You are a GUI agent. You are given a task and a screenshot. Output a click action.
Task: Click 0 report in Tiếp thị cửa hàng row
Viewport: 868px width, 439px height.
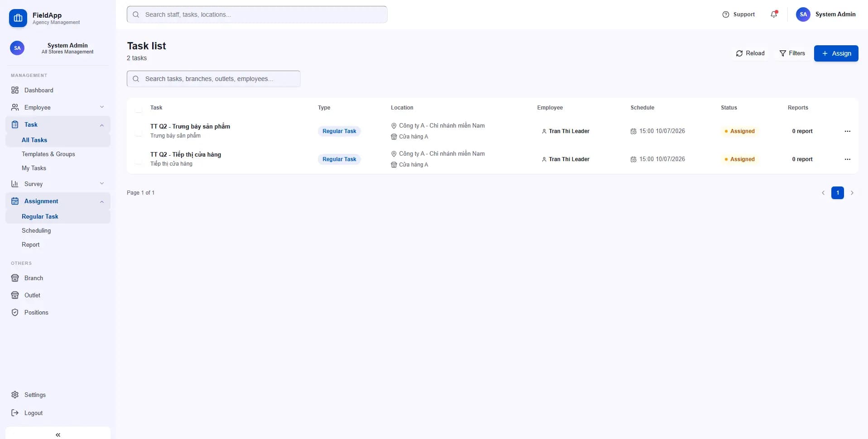click(802, 159)
